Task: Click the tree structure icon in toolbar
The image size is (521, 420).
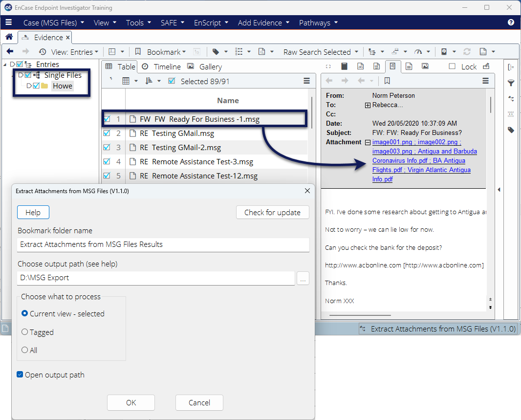Action: [372, 52]
